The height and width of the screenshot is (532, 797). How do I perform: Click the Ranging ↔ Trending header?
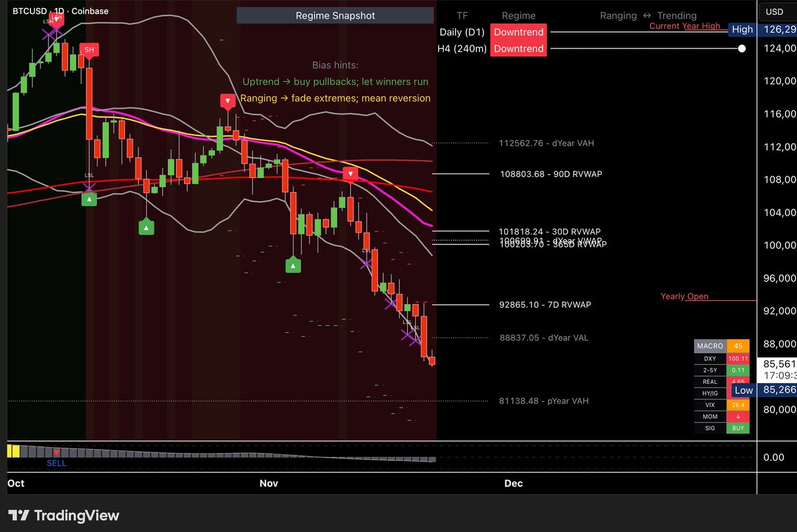pos(648,15)
